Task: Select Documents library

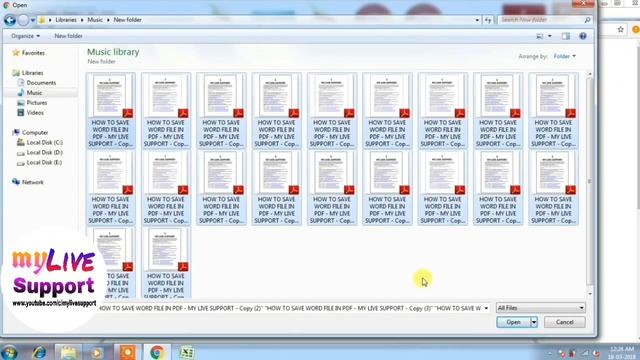Action: coord(41,82)
